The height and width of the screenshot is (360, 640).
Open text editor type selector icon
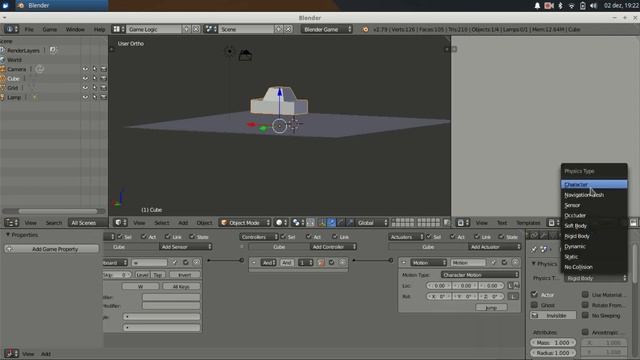coord(463,222)
